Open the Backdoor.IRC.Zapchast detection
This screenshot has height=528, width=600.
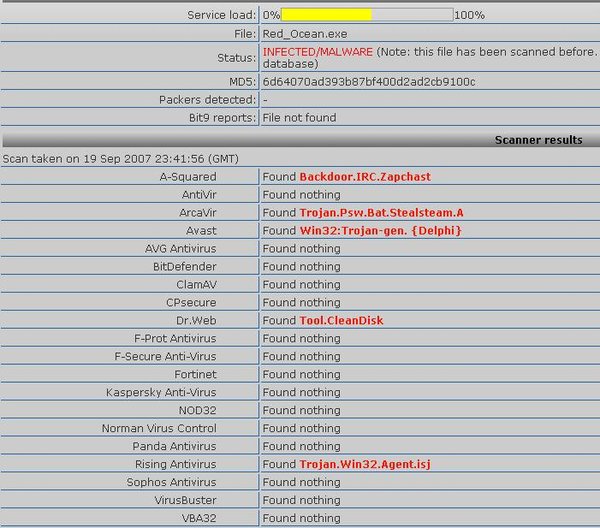point(364,177)
